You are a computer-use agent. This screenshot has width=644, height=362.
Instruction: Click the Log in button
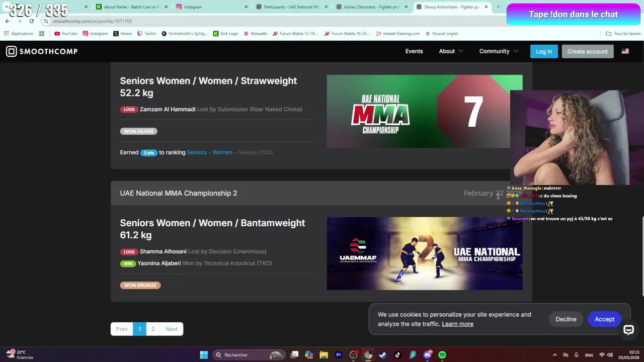pos(544,51)
